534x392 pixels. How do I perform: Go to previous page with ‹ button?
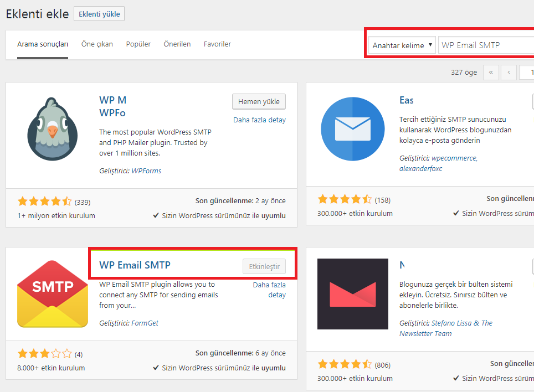click(509, 73)
